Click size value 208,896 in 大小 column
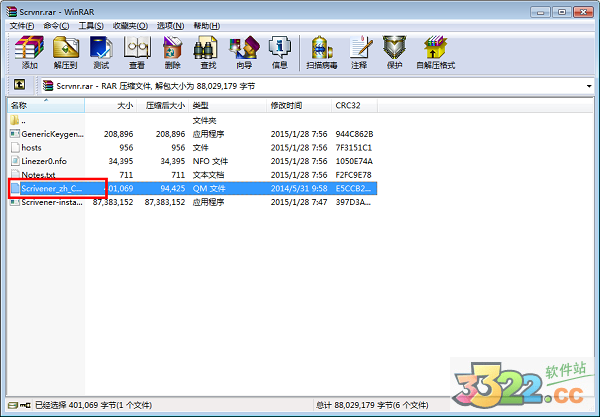 coord(119,134)
